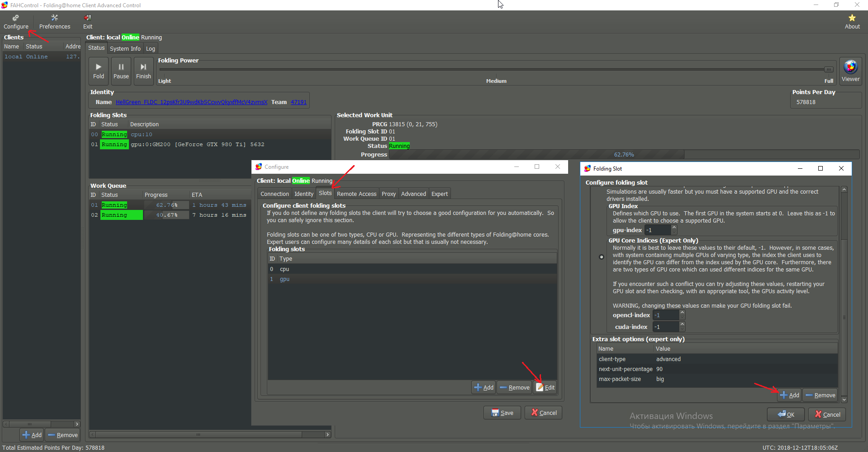Add a new slot in Configure dialog

click(484, 387)
